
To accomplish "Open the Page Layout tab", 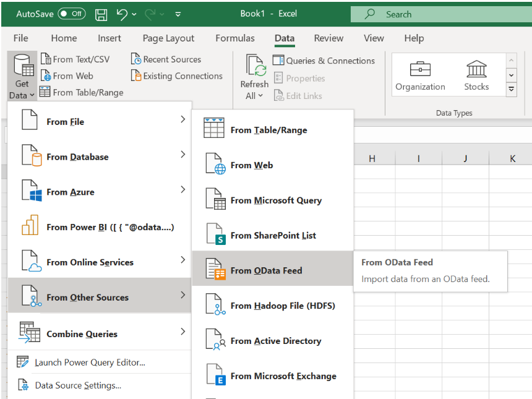I will click(x=168, y=38).
